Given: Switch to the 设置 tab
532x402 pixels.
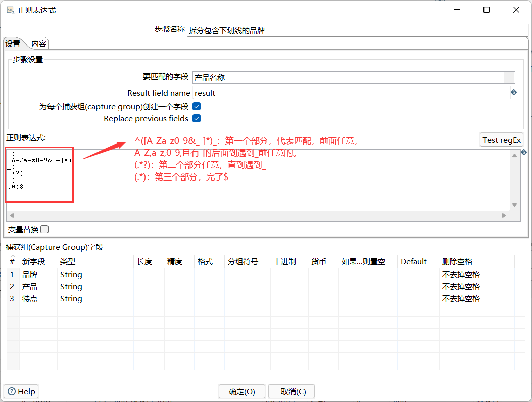Looking at the screenshot, I should point(13,44).
